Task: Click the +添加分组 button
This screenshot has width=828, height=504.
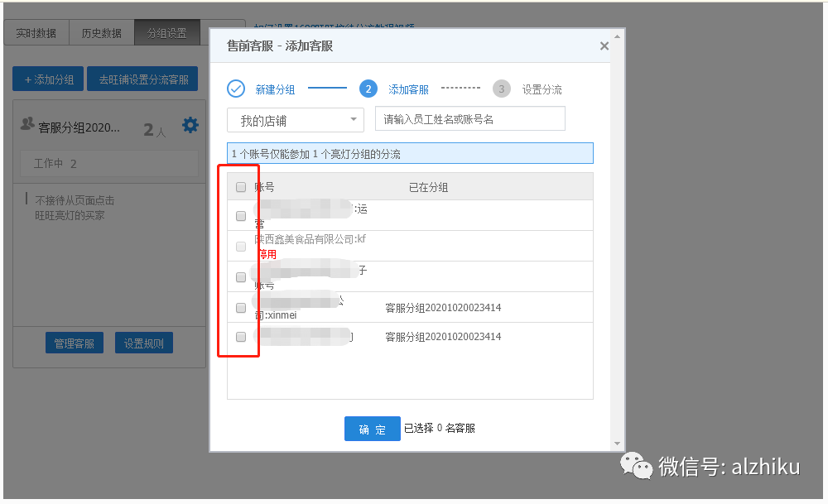Action: (x=48, y=79)
